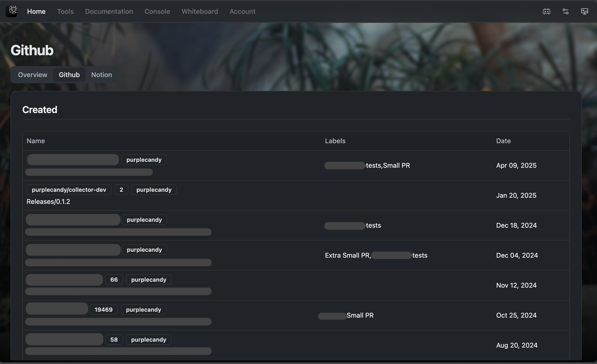The width and height of the screenshot is (597, 364).
Task: Click the Created section heading
Action: coord(40,110)
